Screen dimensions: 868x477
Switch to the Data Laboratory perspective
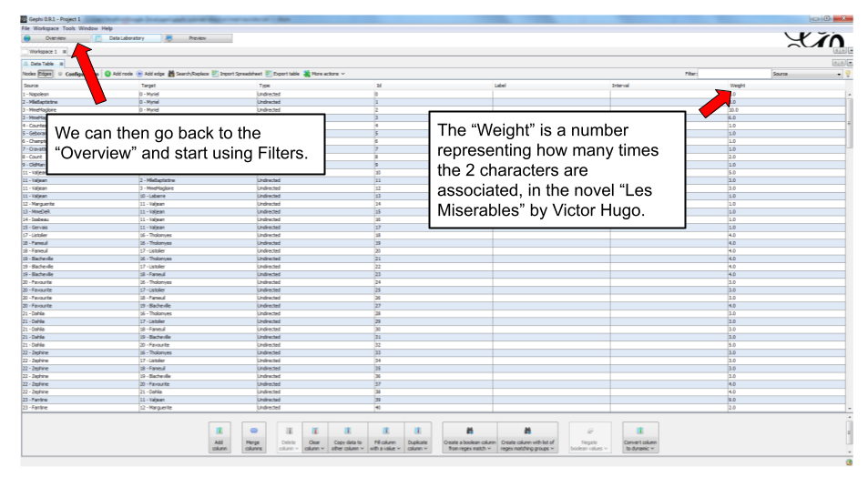pyautogui.click(x=127, y=38)
